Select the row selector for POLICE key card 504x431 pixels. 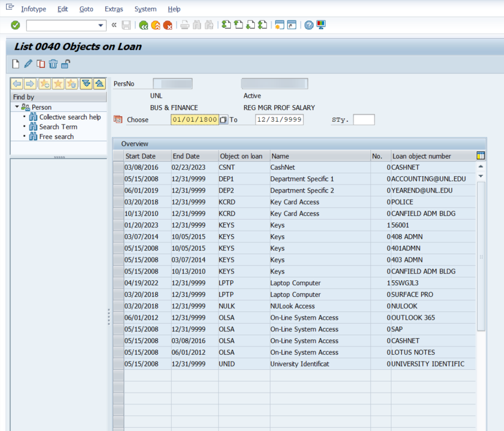pyautogui.click(x=118, y=202)
